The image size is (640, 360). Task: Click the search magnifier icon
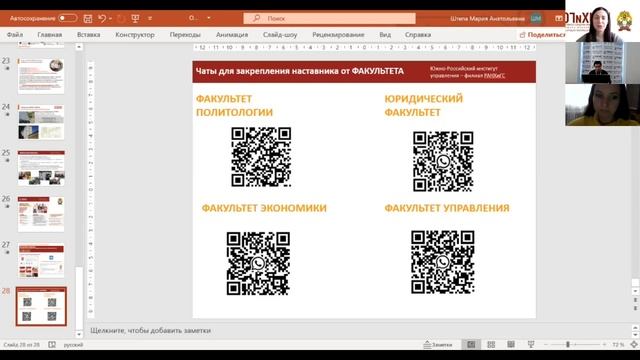pos(256,18)
